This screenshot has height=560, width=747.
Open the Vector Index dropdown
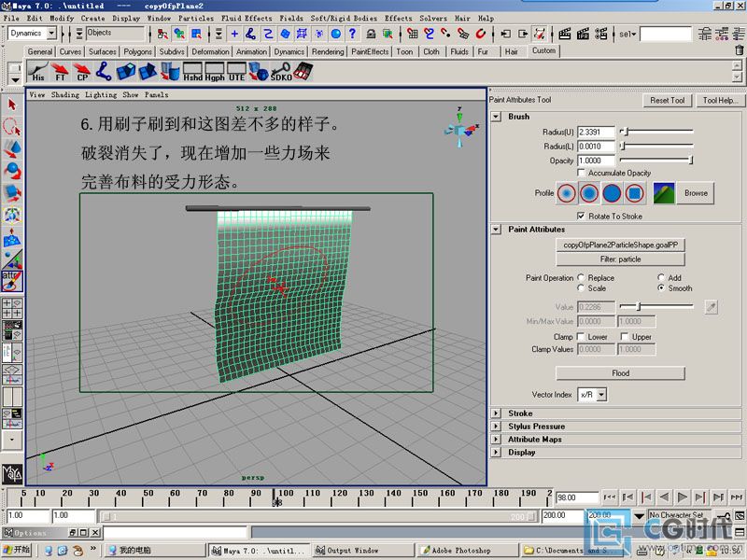tap(601, 394)
